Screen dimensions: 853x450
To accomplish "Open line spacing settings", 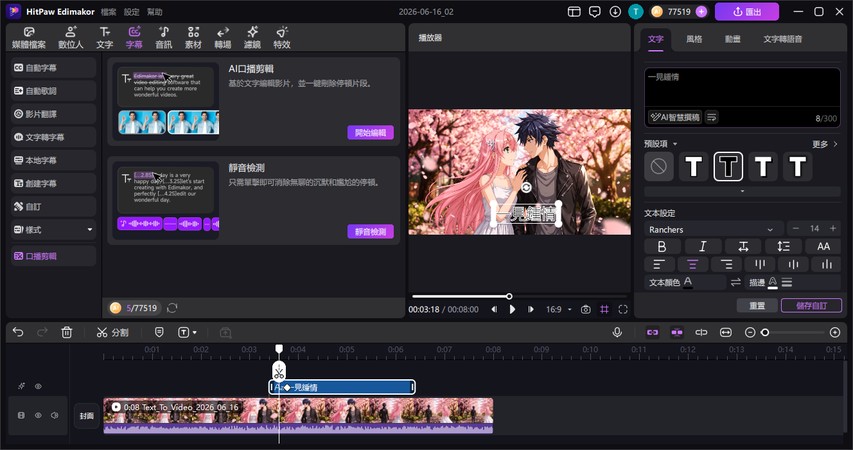I will 783,246.
